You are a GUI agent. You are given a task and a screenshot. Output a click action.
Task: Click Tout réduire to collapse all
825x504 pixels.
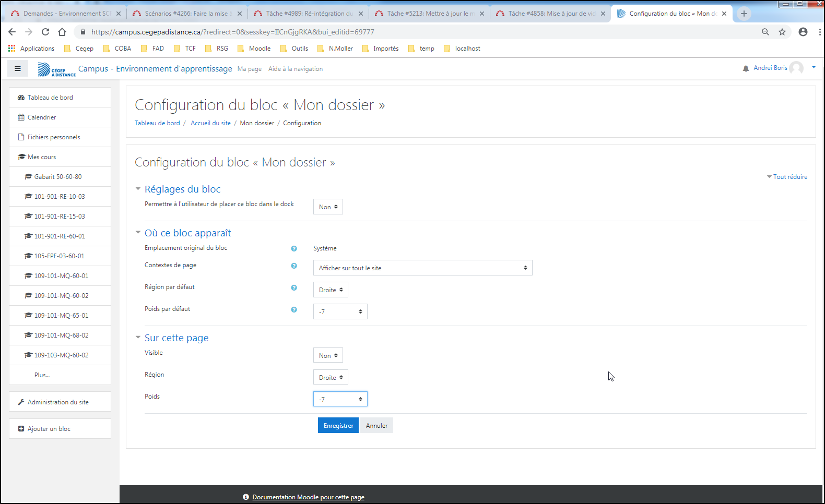789,177
